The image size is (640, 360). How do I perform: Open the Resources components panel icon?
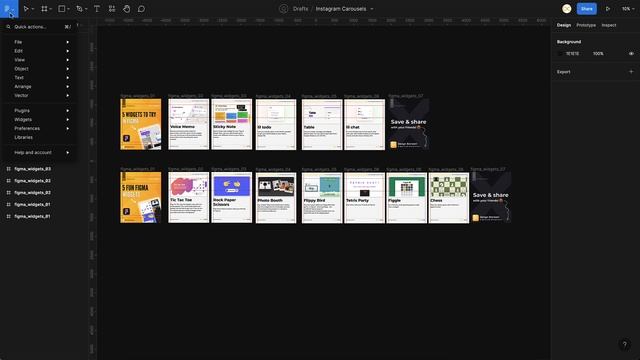point(112,9)
